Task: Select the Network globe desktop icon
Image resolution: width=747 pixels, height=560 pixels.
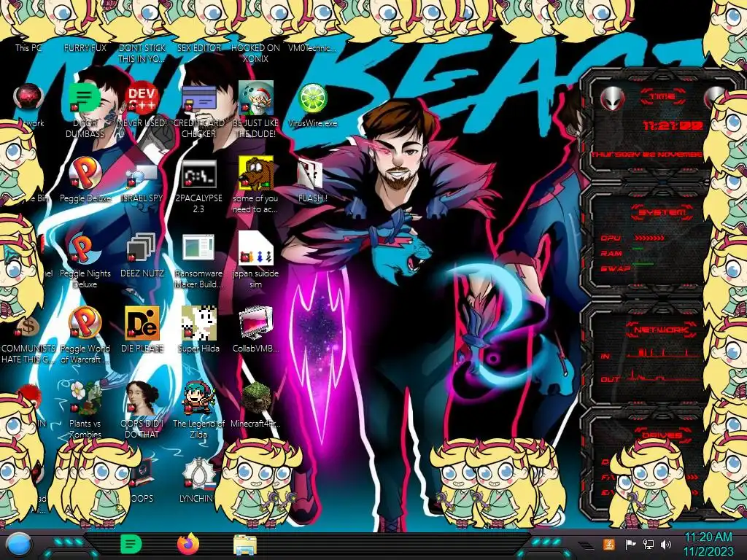Action: [28, 97]
